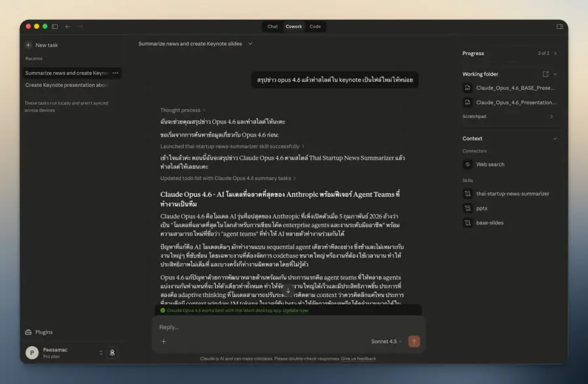Open the Scratchpad chevron

[551, 116]
